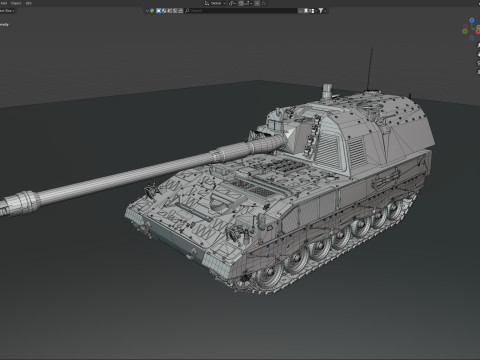The image size is (480, 360).
Task: Click the Search field in the toolbar
Action: [x=241, y=11]
